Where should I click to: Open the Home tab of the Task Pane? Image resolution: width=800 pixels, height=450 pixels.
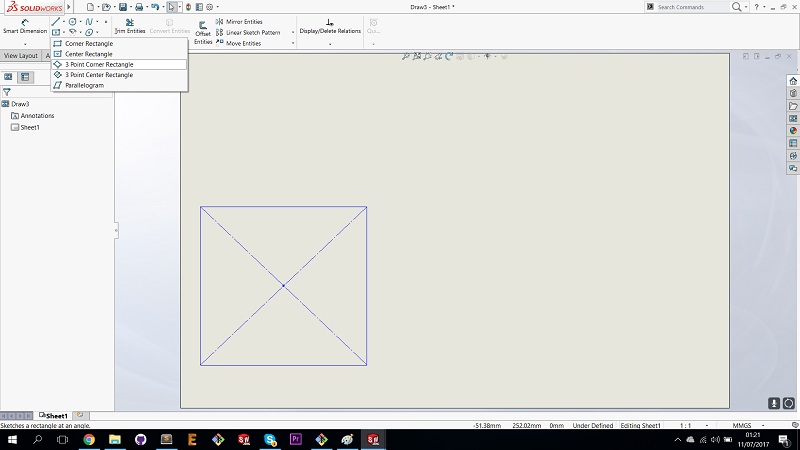[x=793, y=81]
